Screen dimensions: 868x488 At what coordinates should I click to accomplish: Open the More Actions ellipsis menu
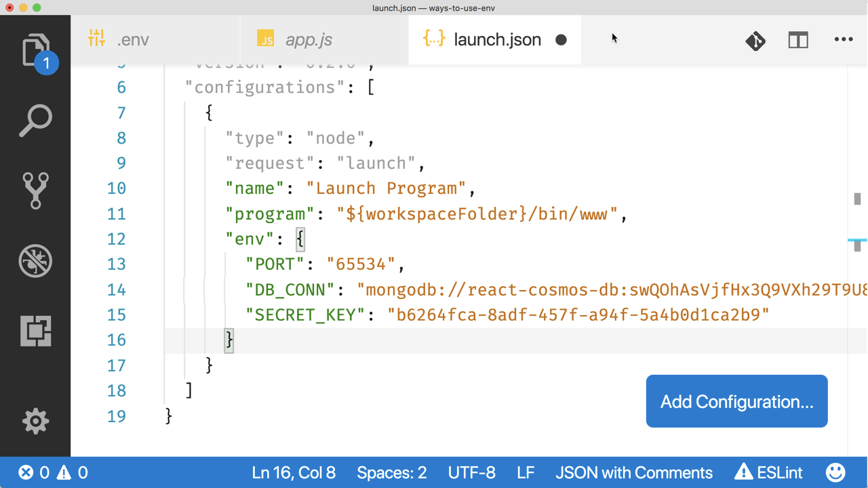pyautogui.click(x=844, y=39)
